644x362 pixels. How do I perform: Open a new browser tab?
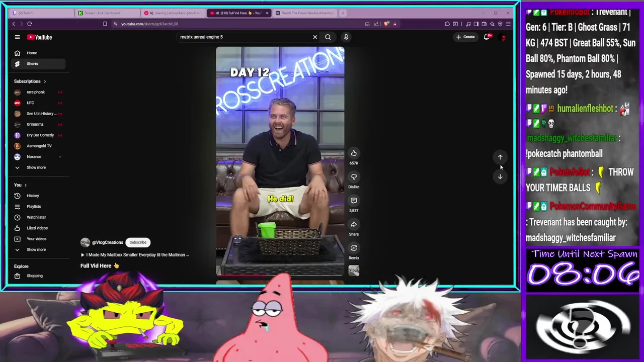[343, 13]
